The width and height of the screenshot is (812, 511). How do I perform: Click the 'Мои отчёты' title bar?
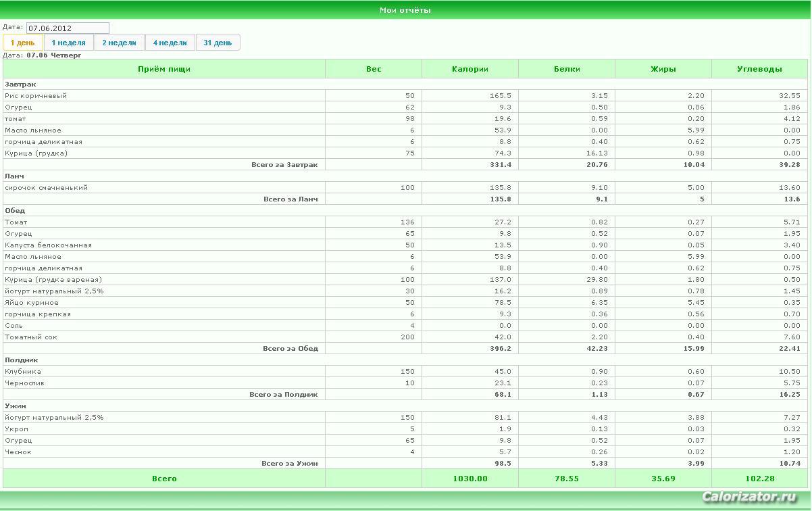click(405, 10)
